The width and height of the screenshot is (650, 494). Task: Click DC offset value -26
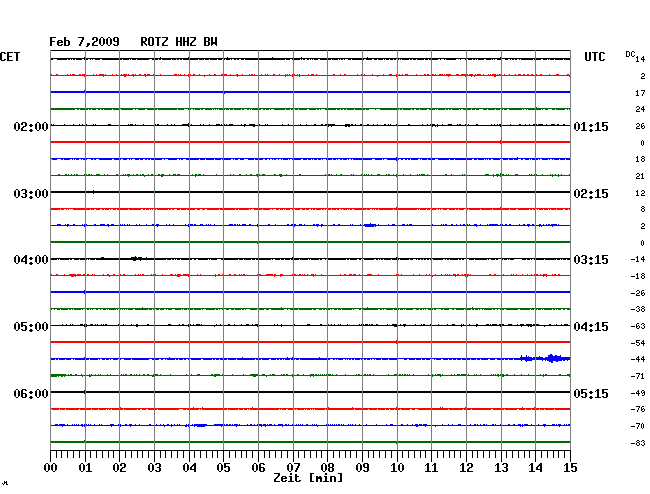coord(638,293)
